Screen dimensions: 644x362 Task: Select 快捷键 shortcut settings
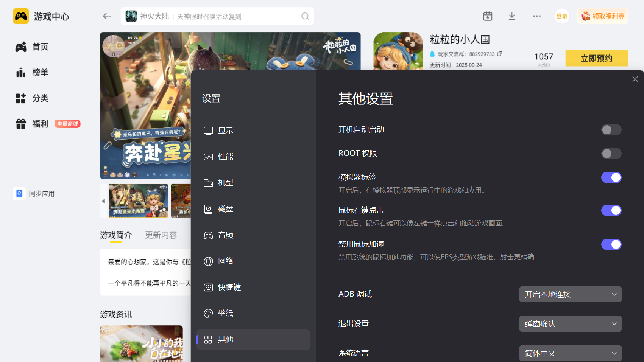tap(253, 287)
